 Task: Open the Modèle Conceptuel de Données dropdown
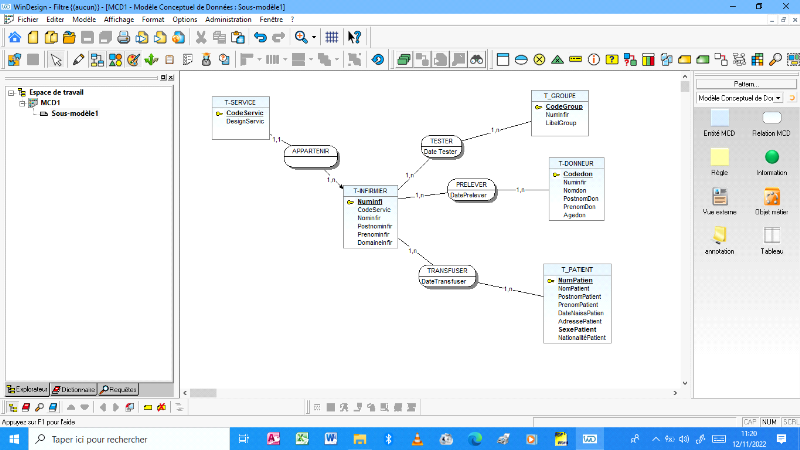click(779, 98)
